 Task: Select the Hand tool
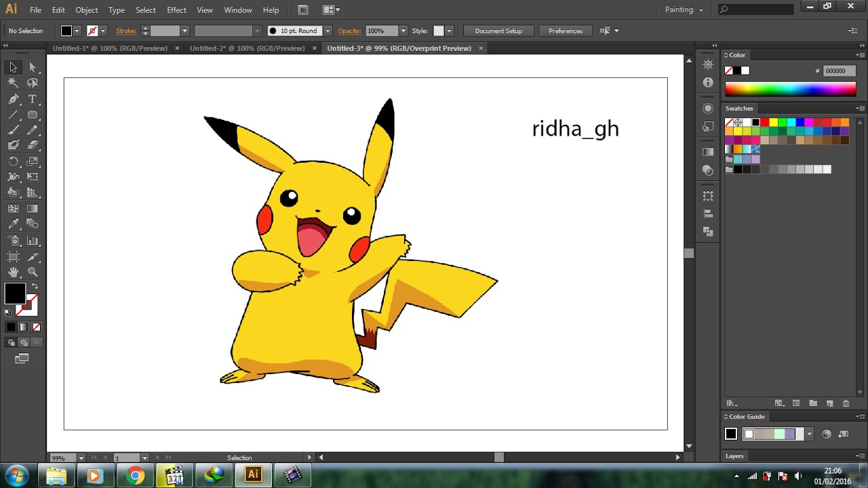13,272
